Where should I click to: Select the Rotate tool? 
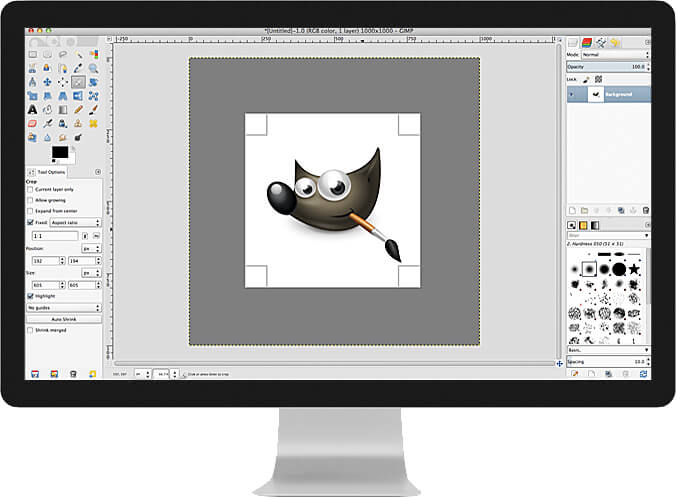click(93, 82)
